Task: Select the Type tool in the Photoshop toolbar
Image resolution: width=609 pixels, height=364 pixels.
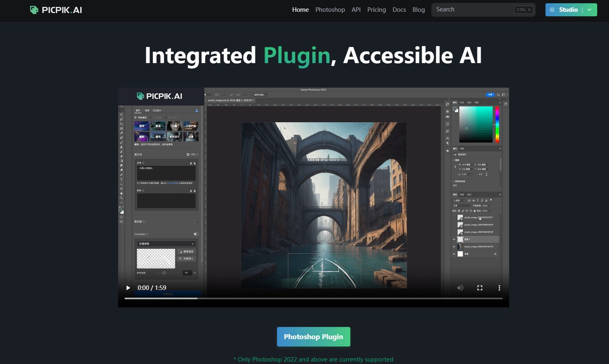Action: (x=121, y=180)
